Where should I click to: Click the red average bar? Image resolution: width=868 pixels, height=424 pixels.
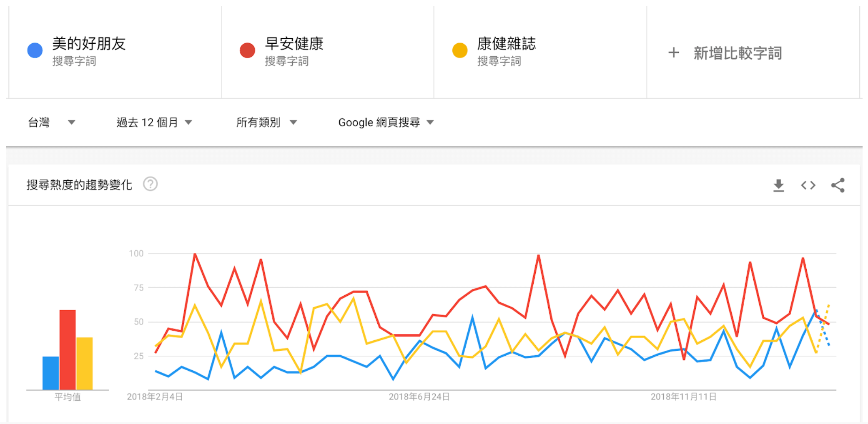click(x=68, y=350)
